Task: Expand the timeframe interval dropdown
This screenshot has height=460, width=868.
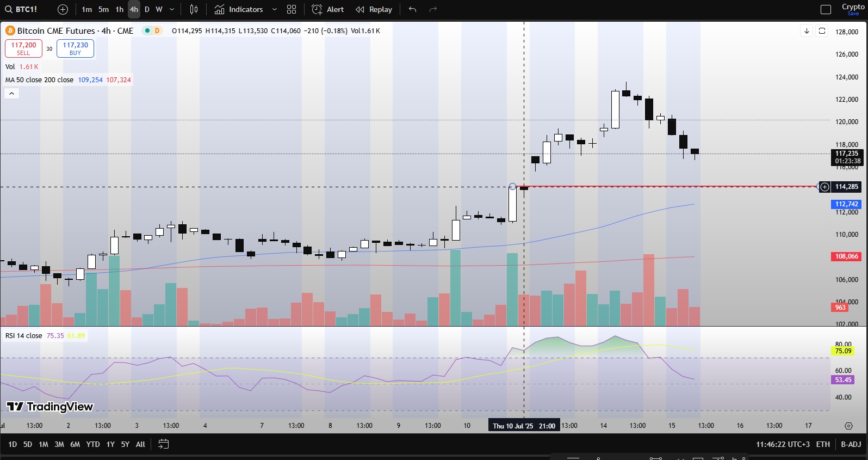Action: [x=172, y=9]
